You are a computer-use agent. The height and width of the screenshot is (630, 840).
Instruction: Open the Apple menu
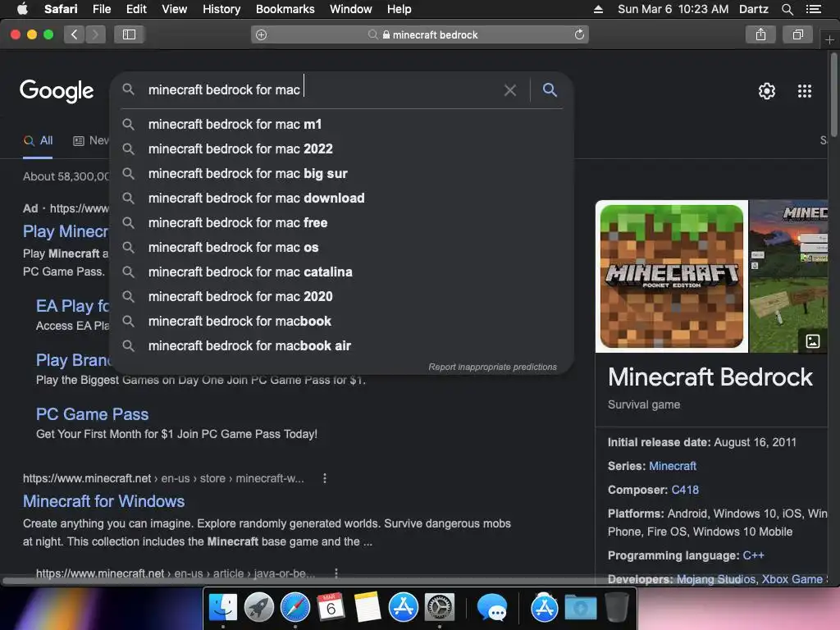[x=22, y=9]
